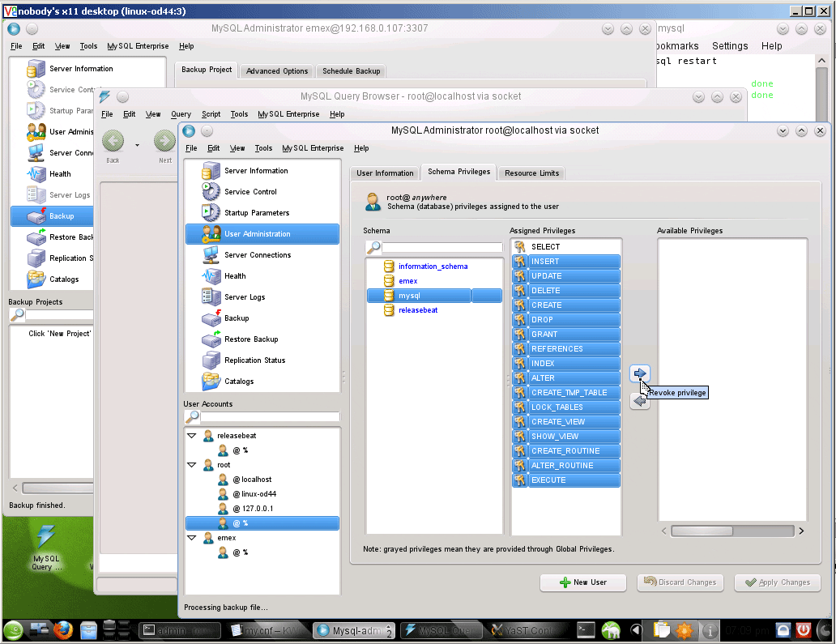The width and height of the screenshot is (836, 644).
Task: Collapse the emex user account node
Action: click(x=192, y=538)
